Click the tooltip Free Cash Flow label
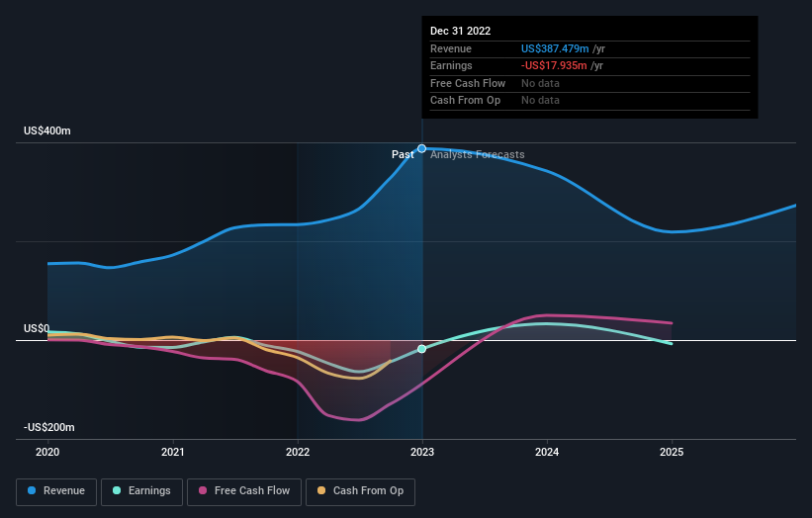Viewport: 812px width, 518px height. pyautogui.click(x=468, y=83)
